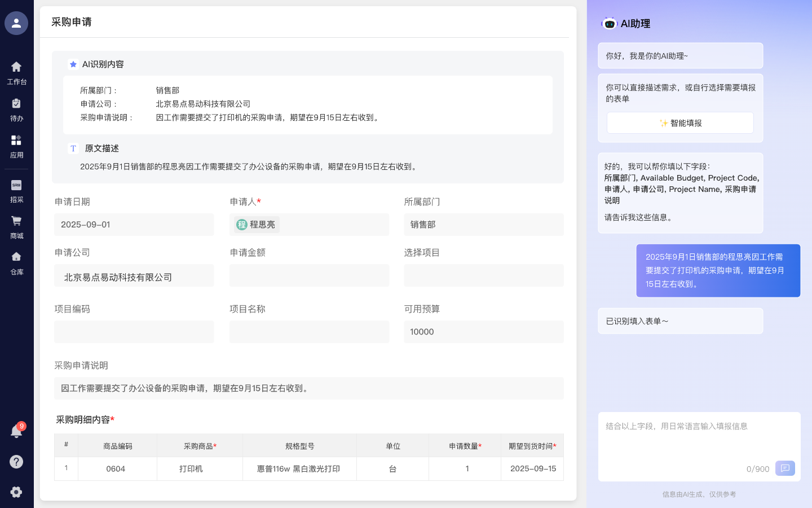Open the 商城 module
Image resolution: width=812 pixels, height=508 pixels.
tap(16, 227)
